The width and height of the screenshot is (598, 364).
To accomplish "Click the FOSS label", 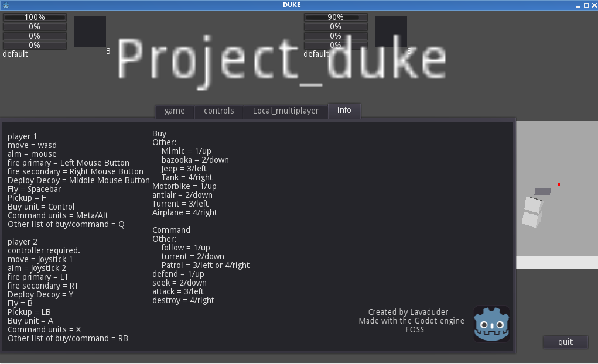I will pyautogui.click(x=415, y=329).
